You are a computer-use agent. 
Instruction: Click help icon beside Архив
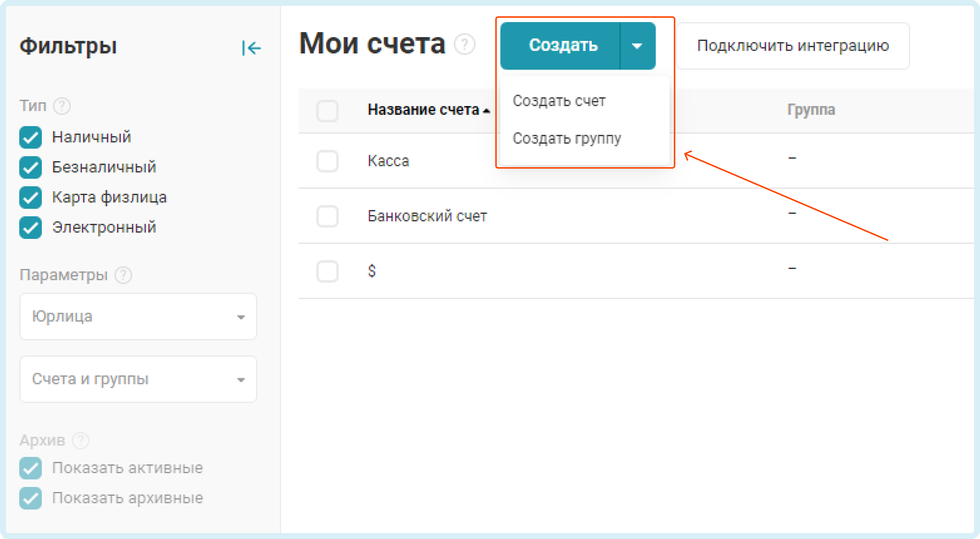pyautogui.click(x=81, y=441)
